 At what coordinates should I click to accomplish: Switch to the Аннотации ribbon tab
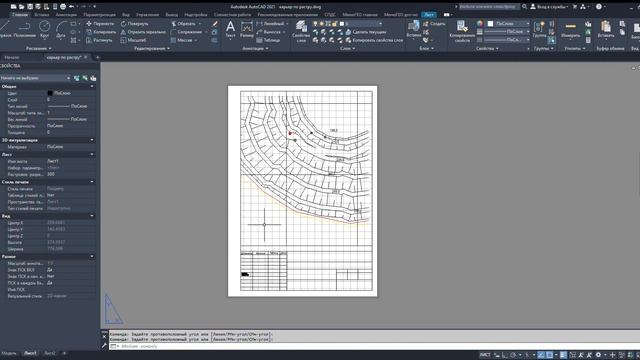(66, 15)
